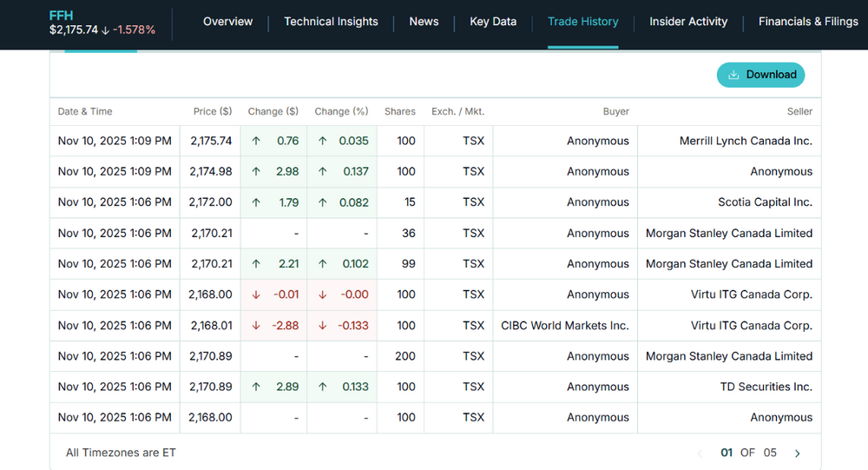868x470 pixels.
Task: Go to Financials & Filings tab
Action: (x=808, y=22)
